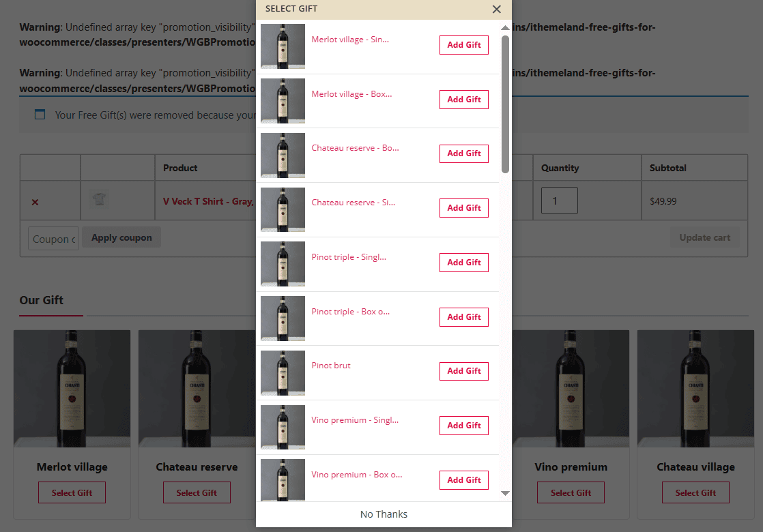
Task: Select Gift under Vino premium
Action: pyautogui.click(x=571, y=492)
